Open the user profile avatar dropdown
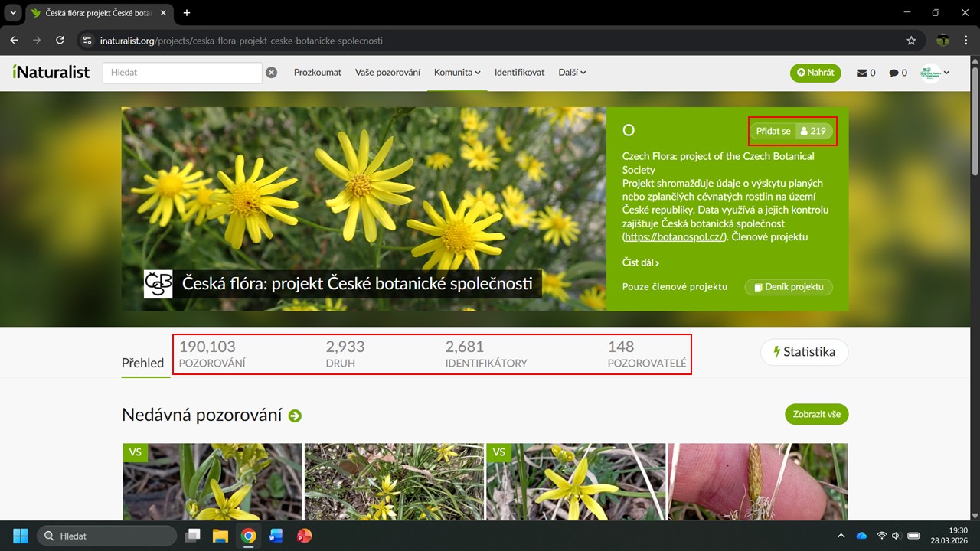980x551 pixels. click(936, 73)
